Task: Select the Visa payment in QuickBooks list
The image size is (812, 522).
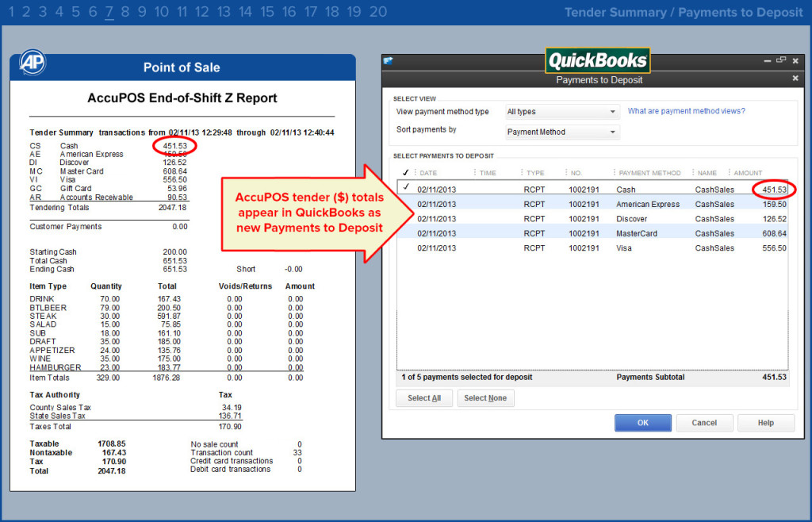Action: (x=593, y=248)
